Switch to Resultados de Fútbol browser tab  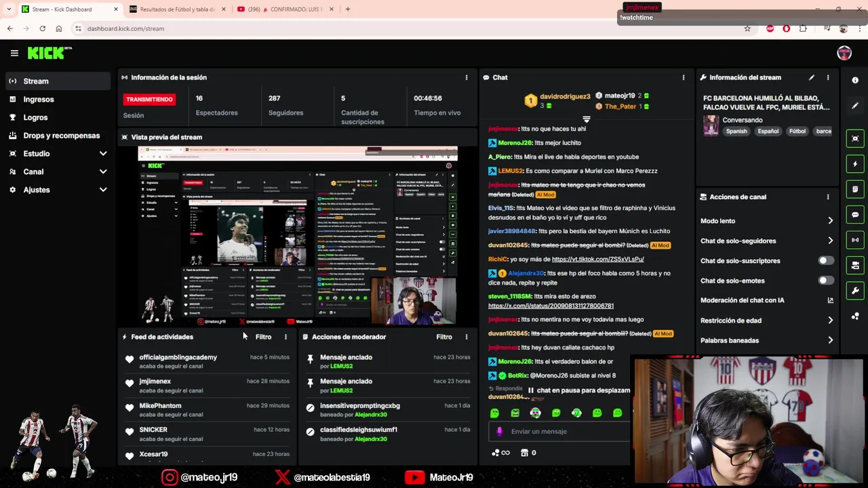click(176, 9)
